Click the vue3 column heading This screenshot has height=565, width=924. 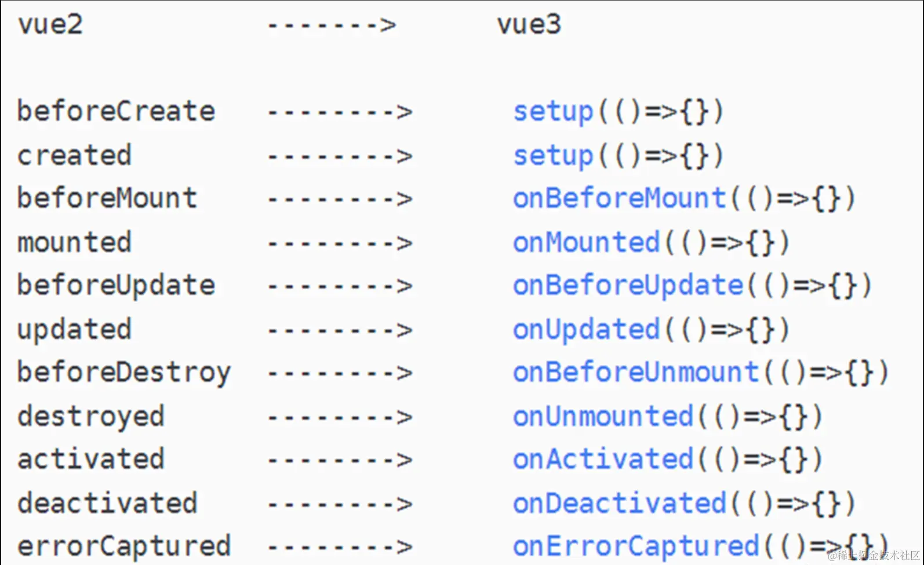pyautogui.click(x=529, y=25)
